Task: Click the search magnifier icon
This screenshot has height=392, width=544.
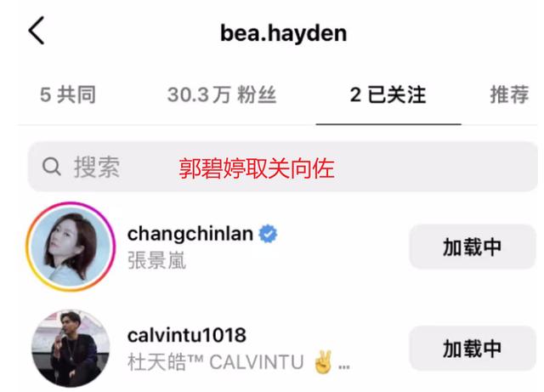Action: [52, 167]
